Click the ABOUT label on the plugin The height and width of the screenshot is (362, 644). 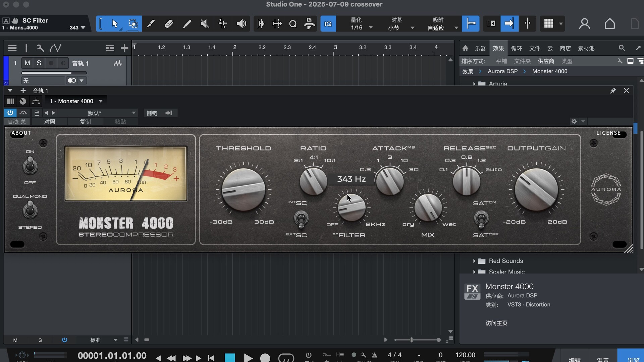(x=21, y=133)
